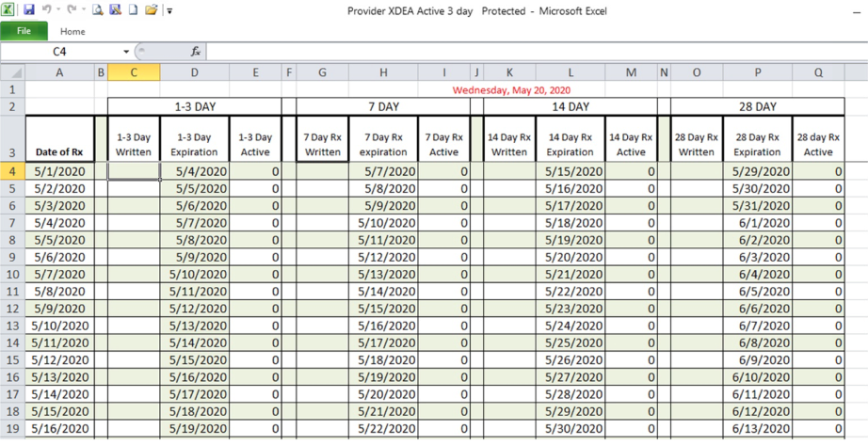This screenshot has width=868, height=445.
Task: Select empty cell O10 under 28 Day Written
Action: tap(697, 274)
